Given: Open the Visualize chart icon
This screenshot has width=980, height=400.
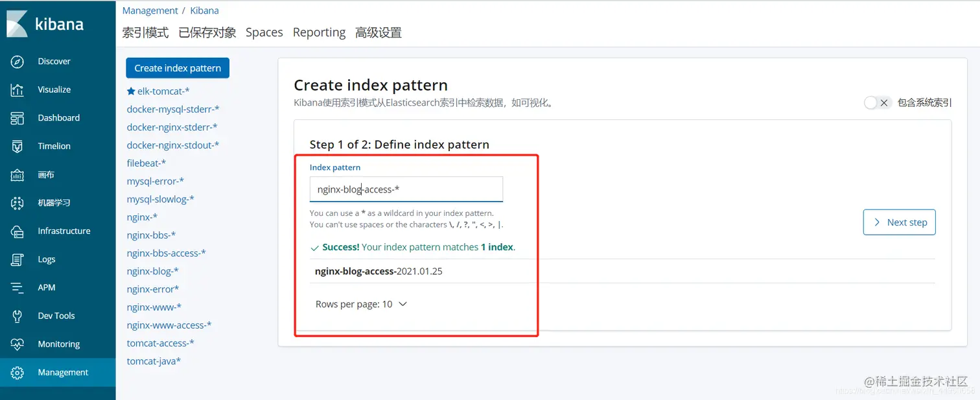Looking at the screenshot, I should click(17, 89).
